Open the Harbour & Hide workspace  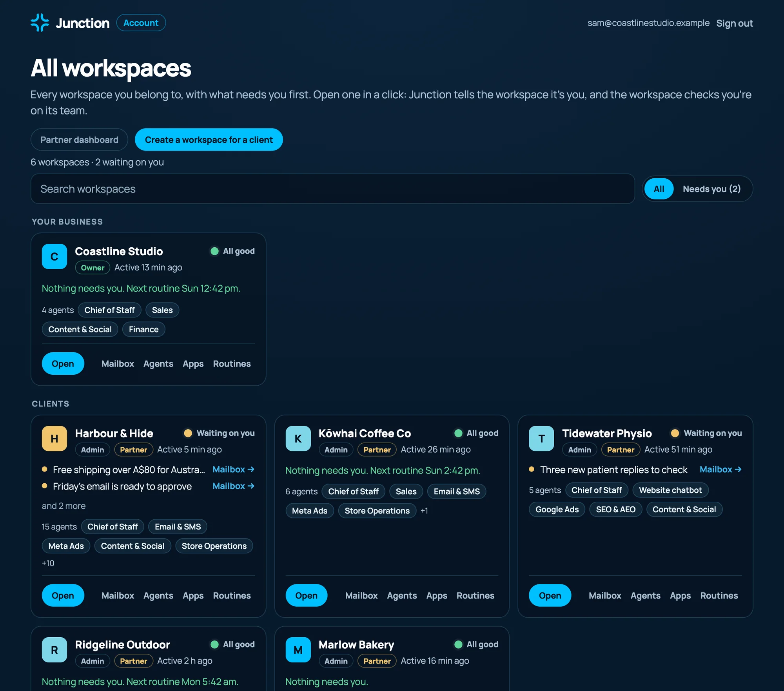(63, 595)
